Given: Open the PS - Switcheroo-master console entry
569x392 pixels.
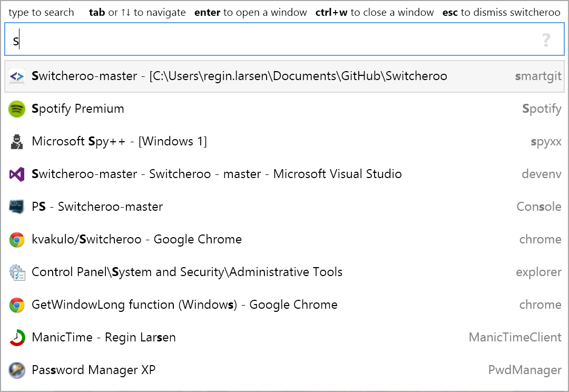Looking at the screenshot, I should point(284,207).
